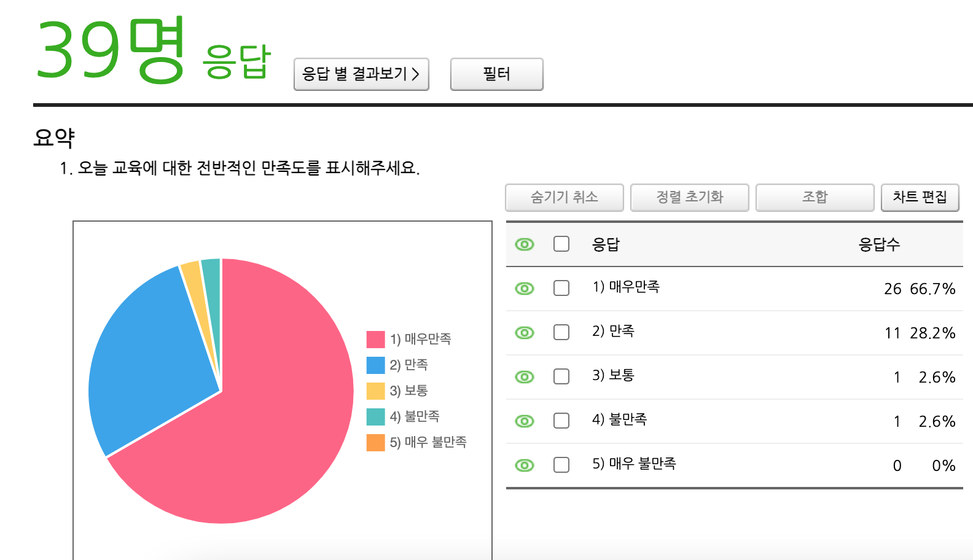Hide the 1) 매우만족 row with its eye icon

tap(524, 289)
